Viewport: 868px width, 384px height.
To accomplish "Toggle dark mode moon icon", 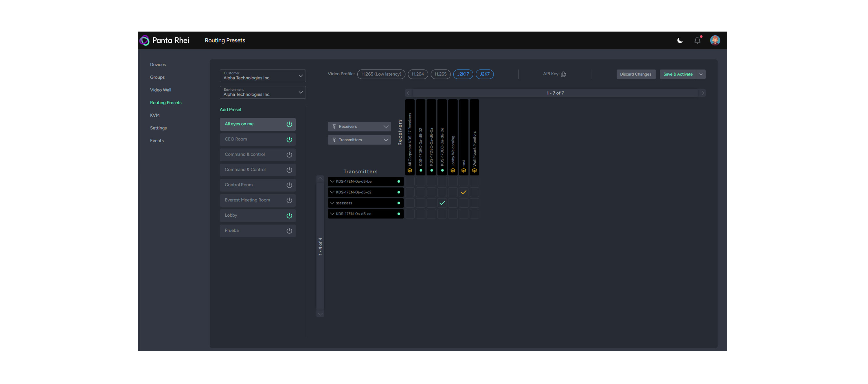I will [x=680, y=41].
